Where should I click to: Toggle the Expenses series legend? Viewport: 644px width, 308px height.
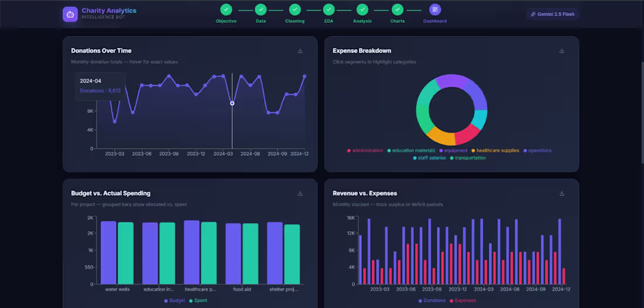point(463,300)
